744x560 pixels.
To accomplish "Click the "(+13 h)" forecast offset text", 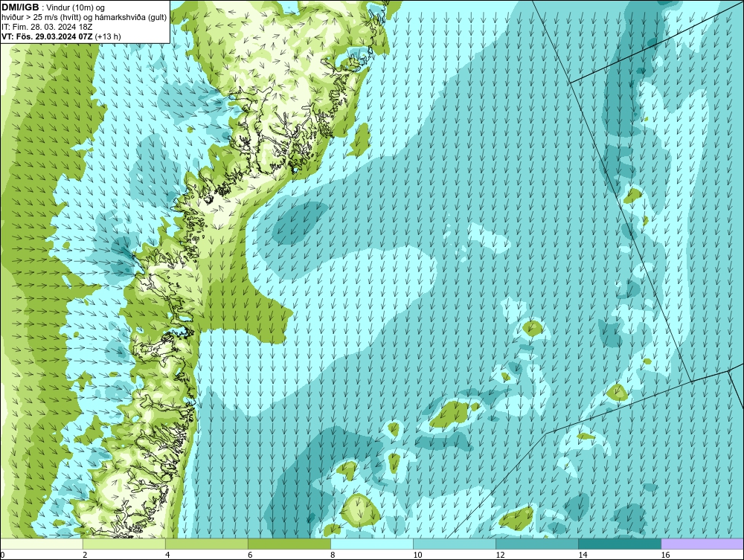I will 108,36.
